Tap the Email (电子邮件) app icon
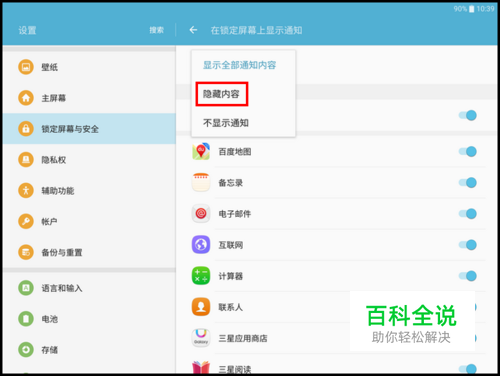 click(201, 214)
